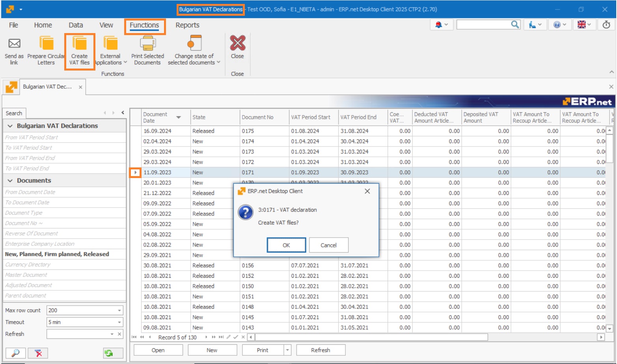Image resolution: width=617 pixels, height=364 pixels.
Task: Click the stopwatch timer icon
Action: click(606, 25)
